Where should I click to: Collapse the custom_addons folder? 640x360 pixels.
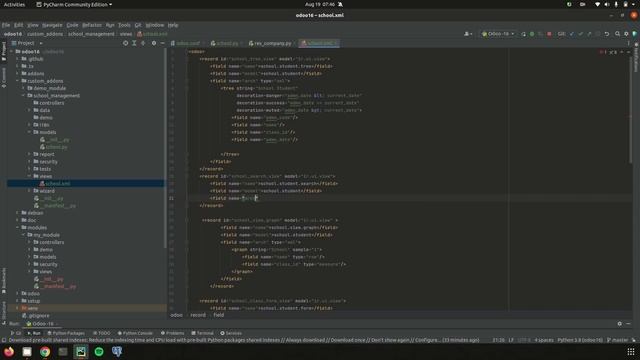pos(18,81)
